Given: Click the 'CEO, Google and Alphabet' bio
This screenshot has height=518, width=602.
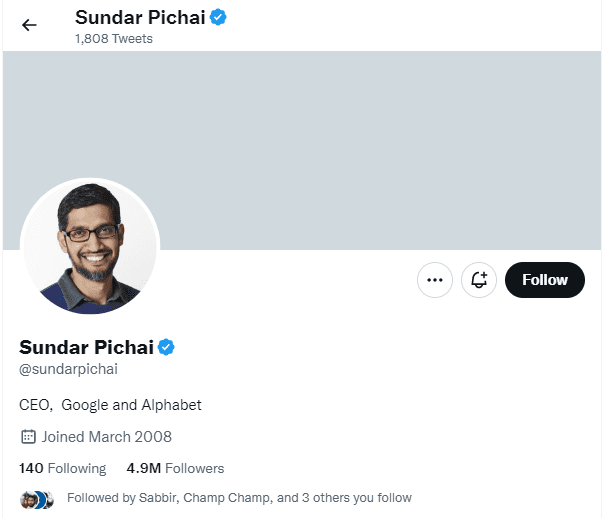Looking at the screenshot, I should coord(110,405).
